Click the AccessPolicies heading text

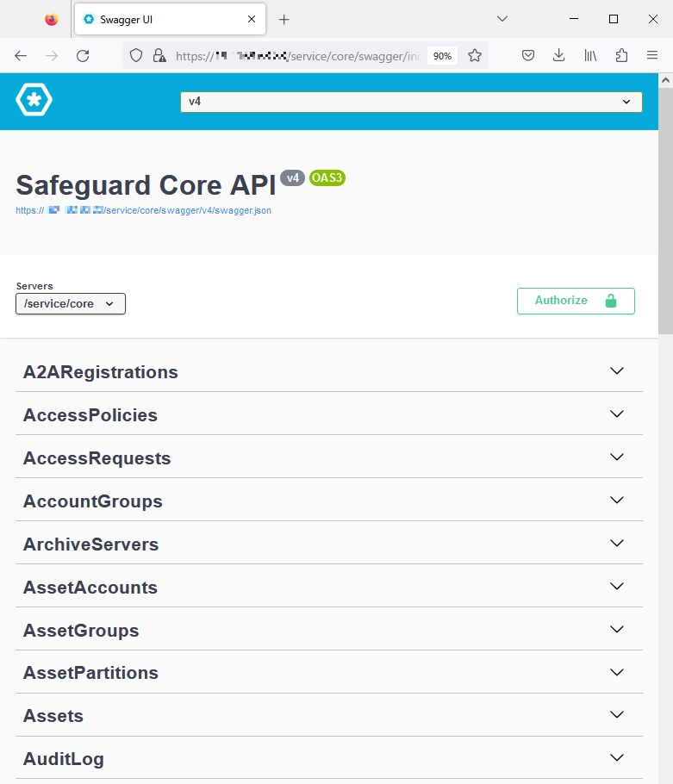(x=90, y=415)
